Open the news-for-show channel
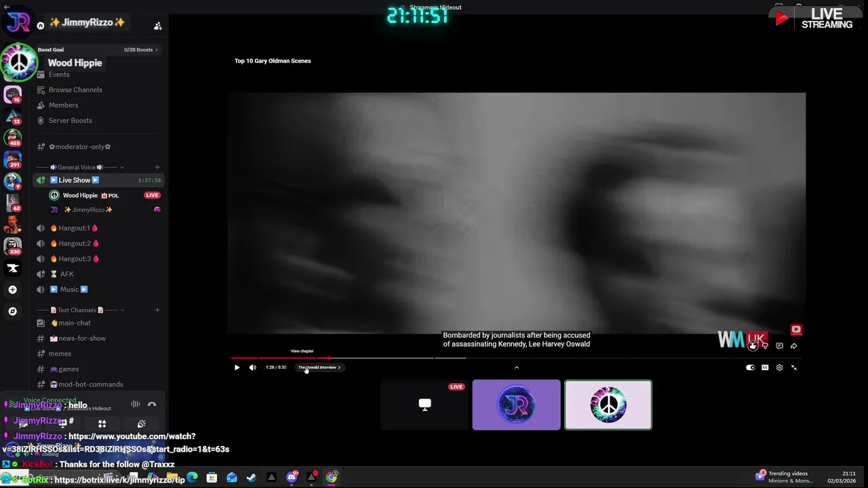Screen dimensions: 868x488 pos(82,338)
